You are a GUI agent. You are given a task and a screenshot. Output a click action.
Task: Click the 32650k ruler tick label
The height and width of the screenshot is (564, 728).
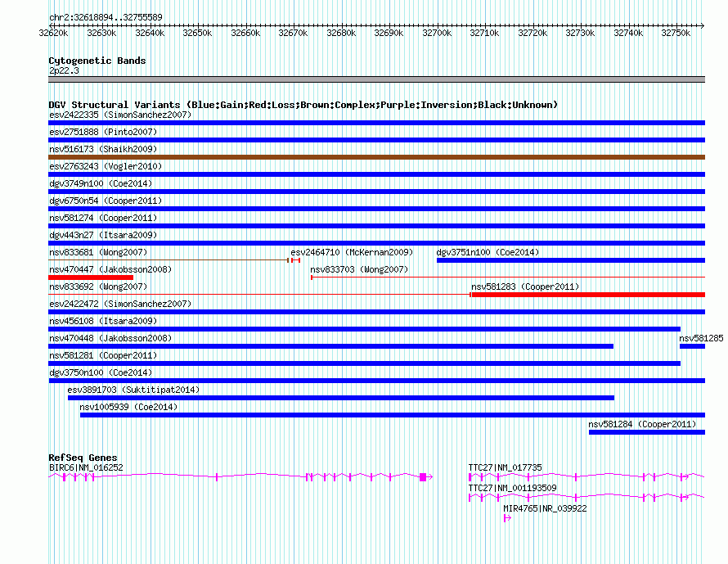pos(197,33)
